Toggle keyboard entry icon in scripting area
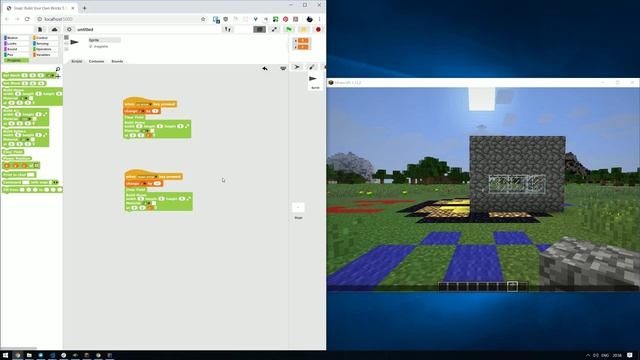Screen dimensions: 640x360 click(x=283, y=69)
